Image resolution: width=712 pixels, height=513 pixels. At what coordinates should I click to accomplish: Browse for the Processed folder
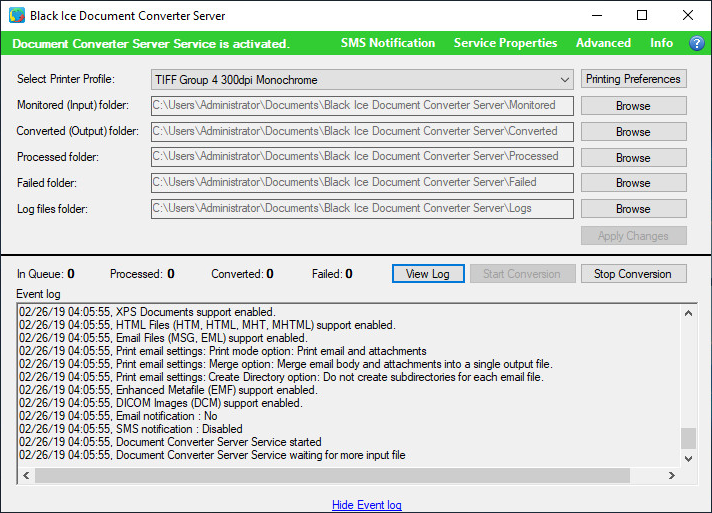[x=633, y=158]
